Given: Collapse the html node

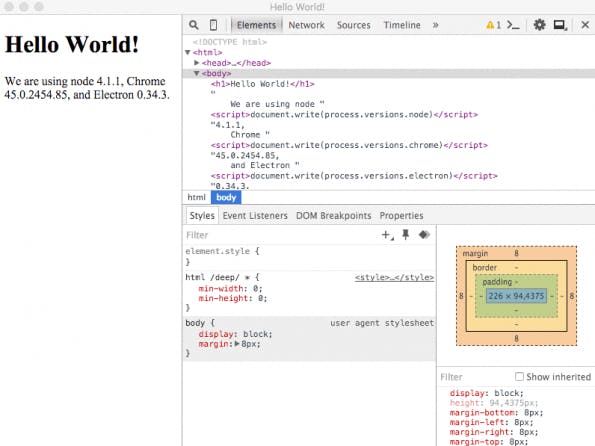Looking at the screenshot, I should [187, 52].
